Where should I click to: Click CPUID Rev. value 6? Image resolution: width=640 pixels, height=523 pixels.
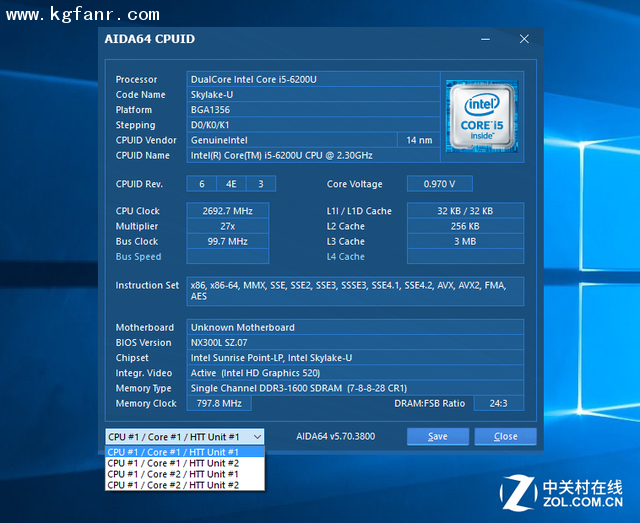(202, 184)
